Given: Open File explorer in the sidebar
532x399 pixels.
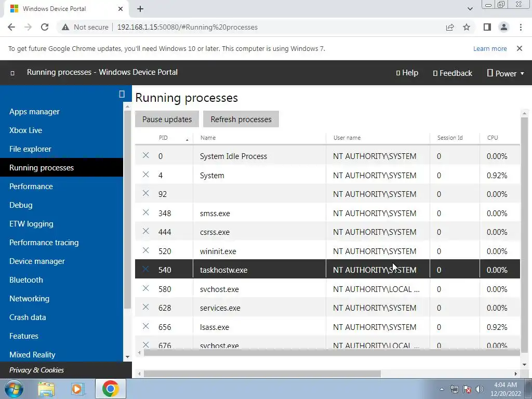Looking at the screenshot, I should 30,149.
